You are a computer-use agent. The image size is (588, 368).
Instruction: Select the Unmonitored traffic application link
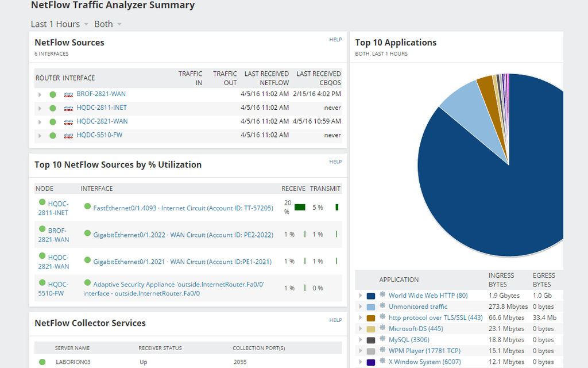click(x=417, y=306)
